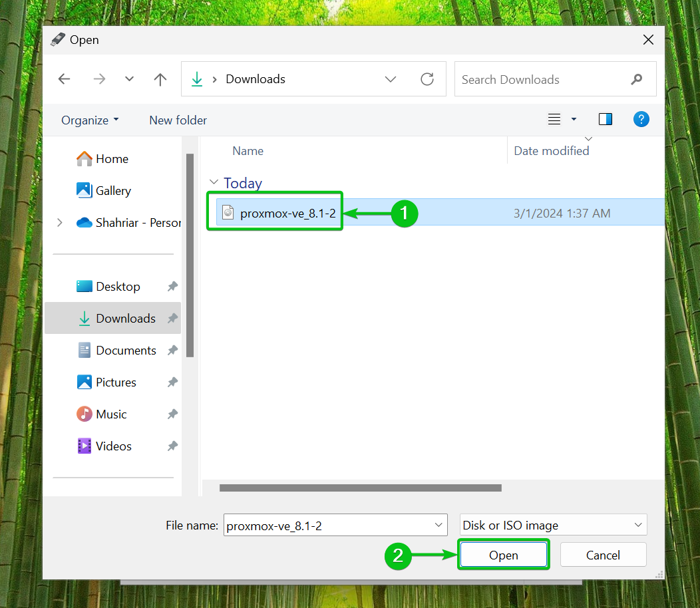Open the view options dropdown arrow
The width and height of the screenshot is (700, 608).
[x=574, y=119]
